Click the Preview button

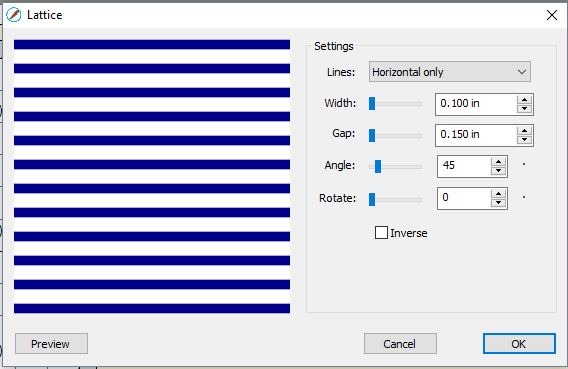[x=51, y=343]
